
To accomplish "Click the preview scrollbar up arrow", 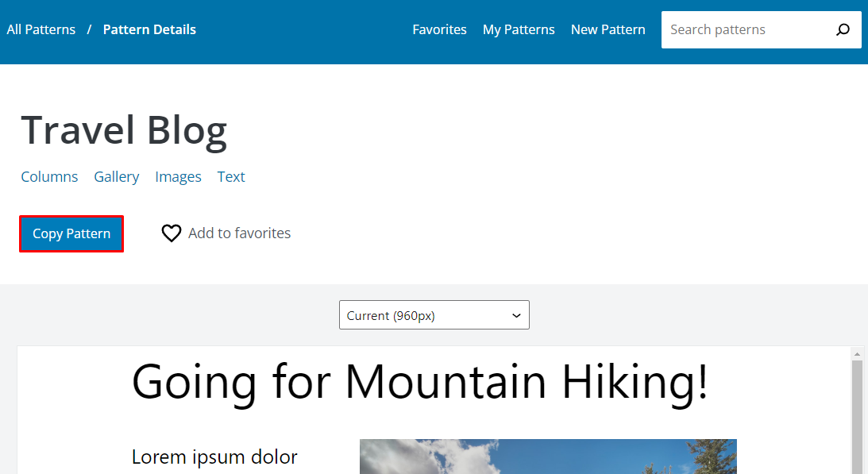I will click(858, 353).
